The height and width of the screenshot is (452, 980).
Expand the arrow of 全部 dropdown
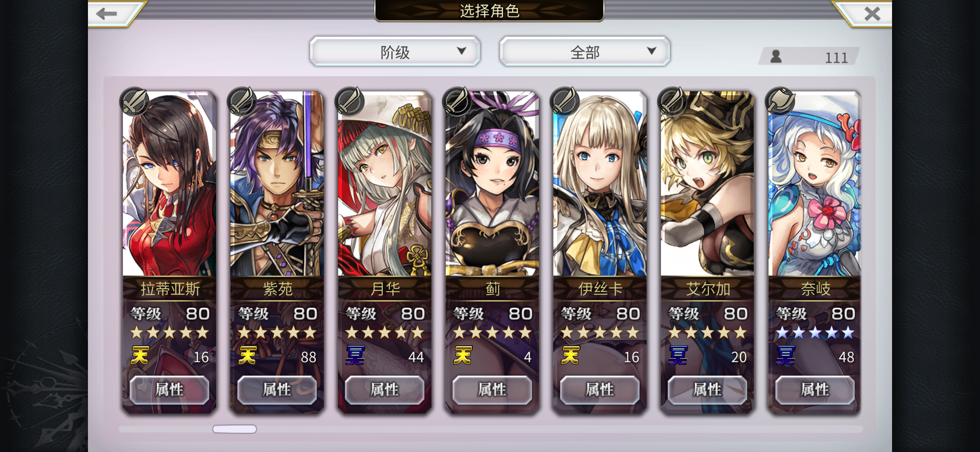(x=651, y=51)
